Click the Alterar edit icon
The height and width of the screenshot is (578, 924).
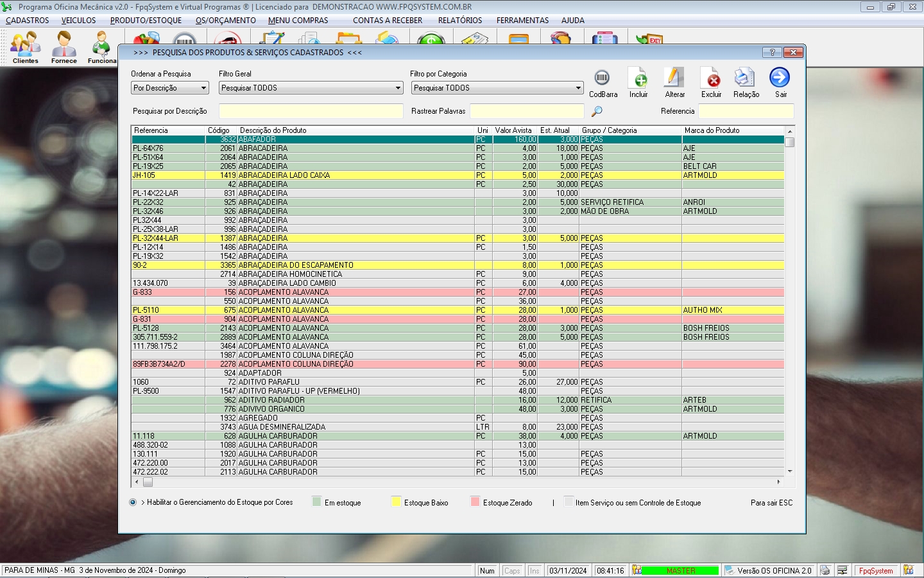pyautogui.click(x=674, y=78)
